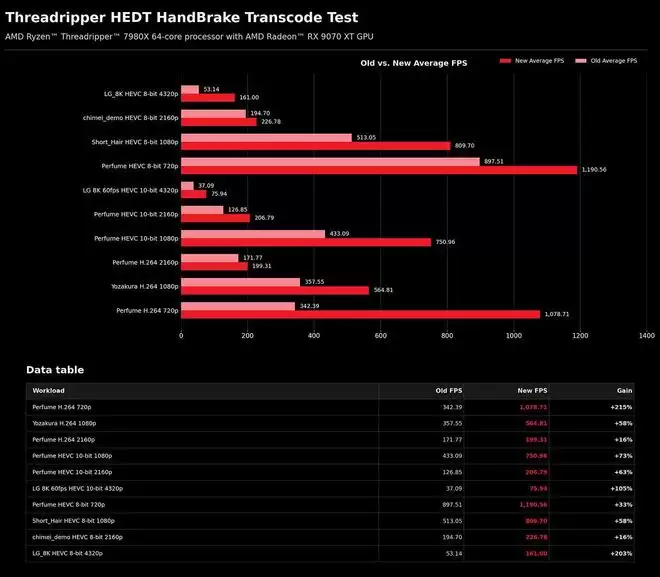Viewport: 660px width, 577px height.
Task: Click the x-axis tick label 1400
Action: coord(647,336)
